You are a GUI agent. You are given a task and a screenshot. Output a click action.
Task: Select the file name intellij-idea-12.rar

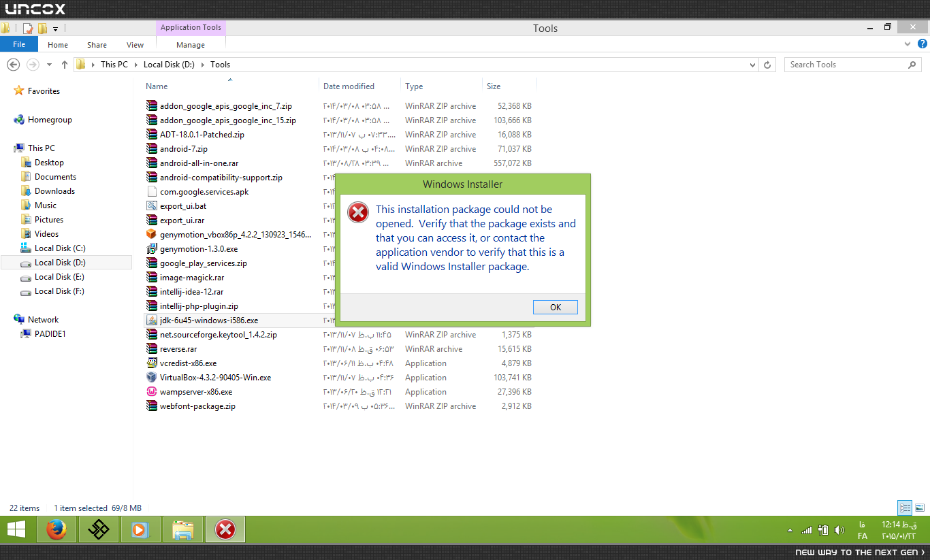click(191, 292)
